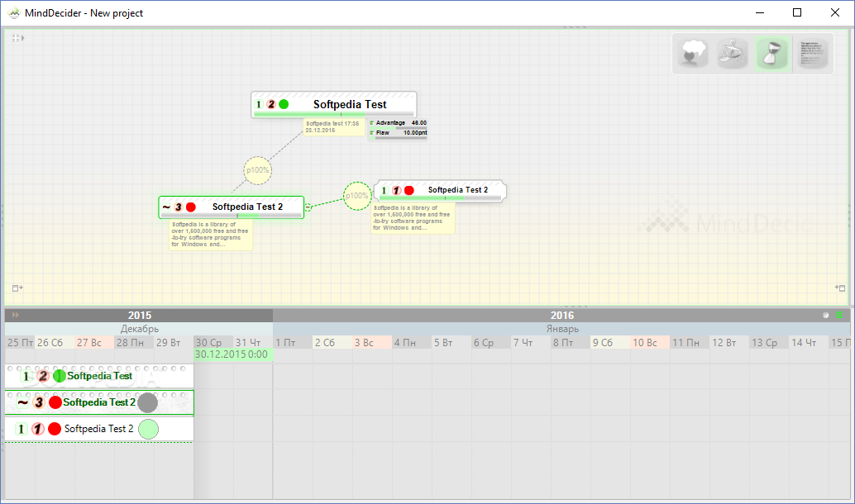Click the red number 2 badge on Softpedia Test node
This screenshot has width=855, height=504.
[x=271, y=104]
